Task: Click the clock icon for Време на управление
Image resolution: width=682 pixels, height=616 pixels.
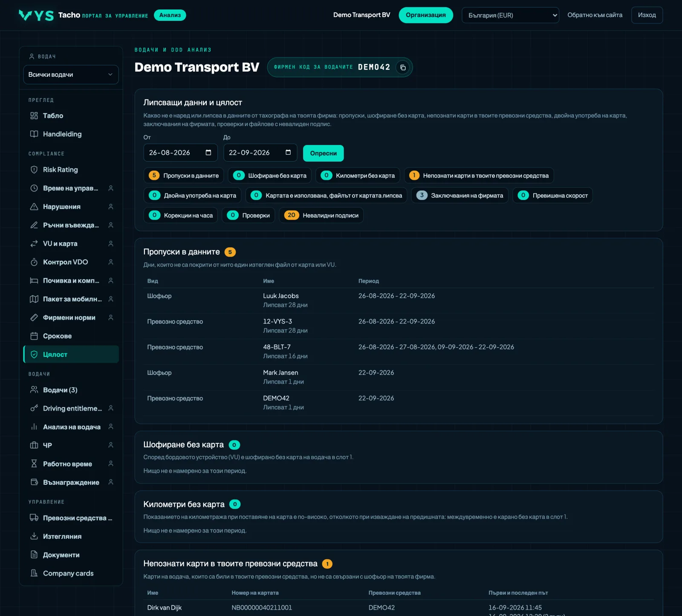Action: tap(34, 188)
